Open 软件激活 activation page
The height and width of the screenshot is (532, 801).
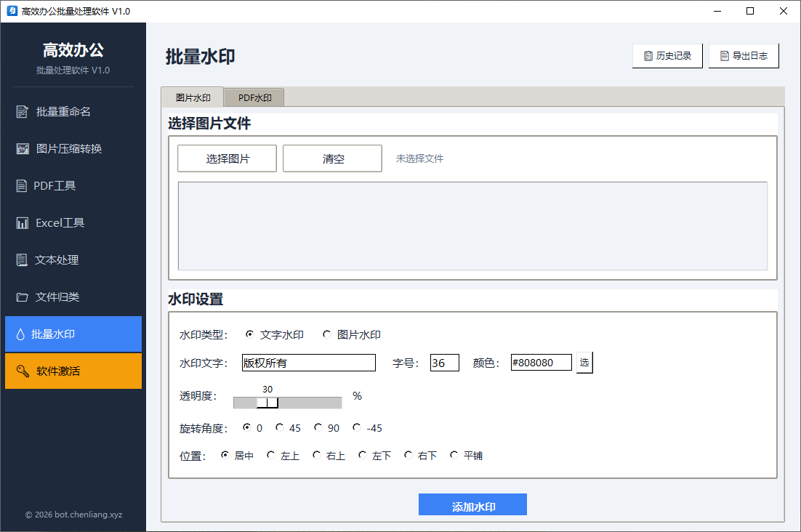pos(73,371)
